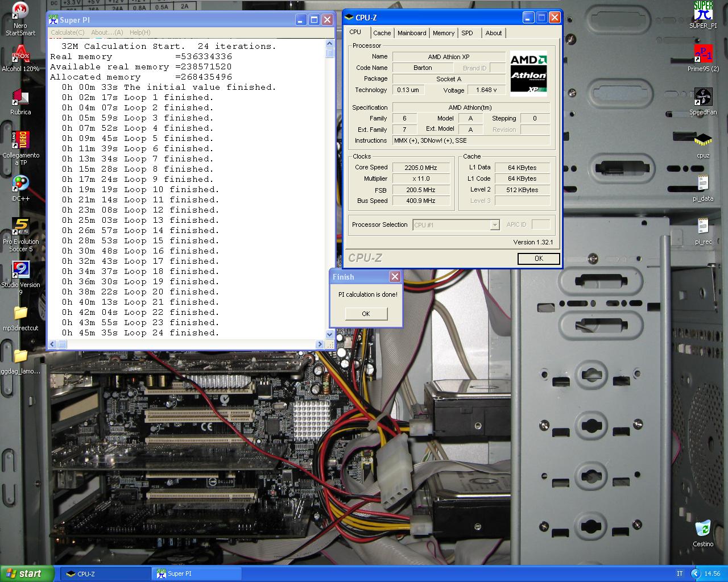Click the Technology value 0.13 um
Image resolution: width=728 pixels, height=582 pixels.
408,90
